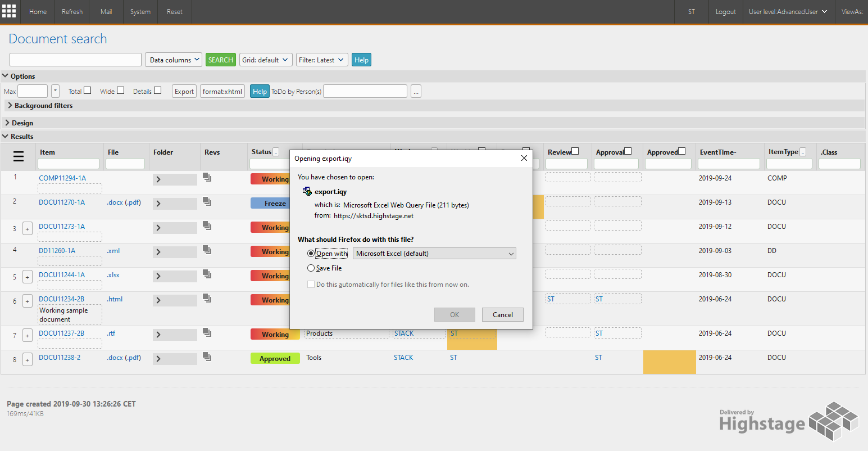This screenshot has width=868, height=451.
Task: Open folder chevron for DOCU11270-1A
Action: point(175,204)
